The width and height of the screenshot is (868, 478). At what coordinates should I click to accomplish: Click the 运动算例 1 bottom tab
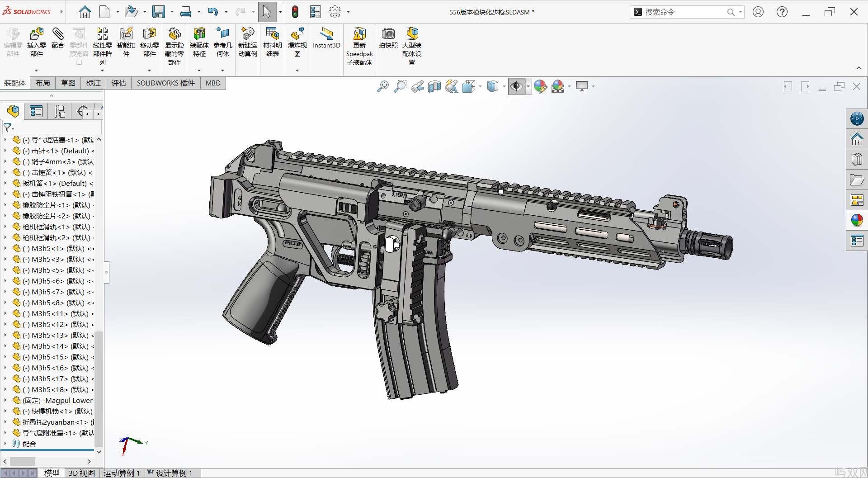point(121,473)
